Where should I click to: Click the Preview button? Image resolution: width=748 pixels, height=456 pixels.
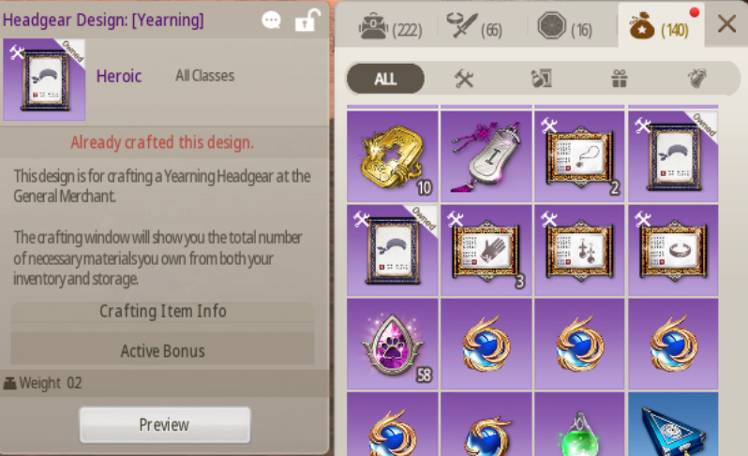pyautogui.click(x=165, y=425)
